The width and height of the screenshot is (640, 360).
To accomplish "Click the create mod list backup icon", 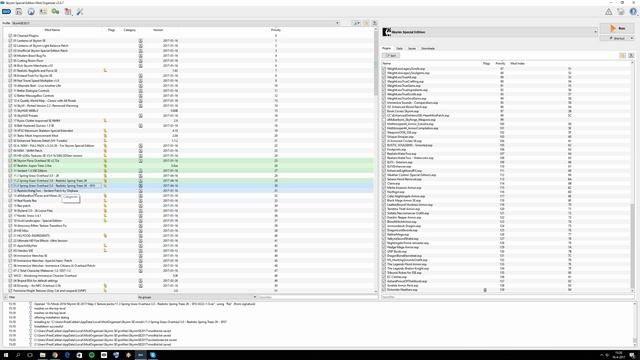I will [x=366, y=23].
